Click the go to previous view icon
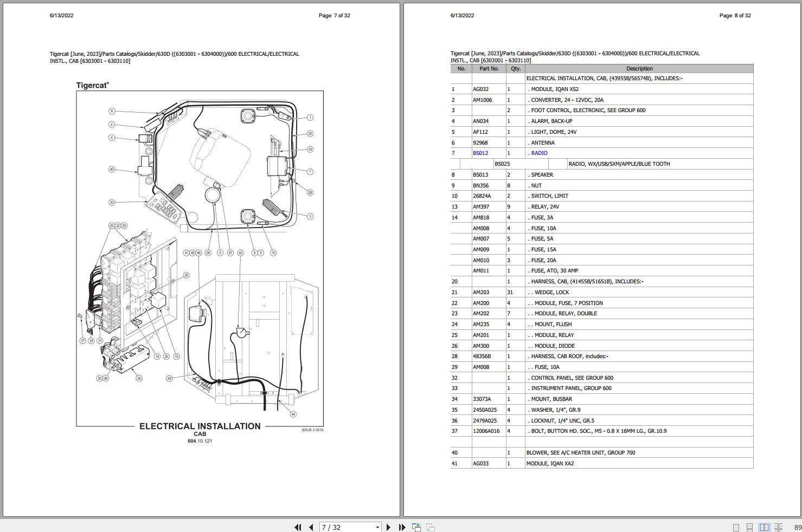Image resolution: width=802 pixels, height=532 pixels. (416, 527)
